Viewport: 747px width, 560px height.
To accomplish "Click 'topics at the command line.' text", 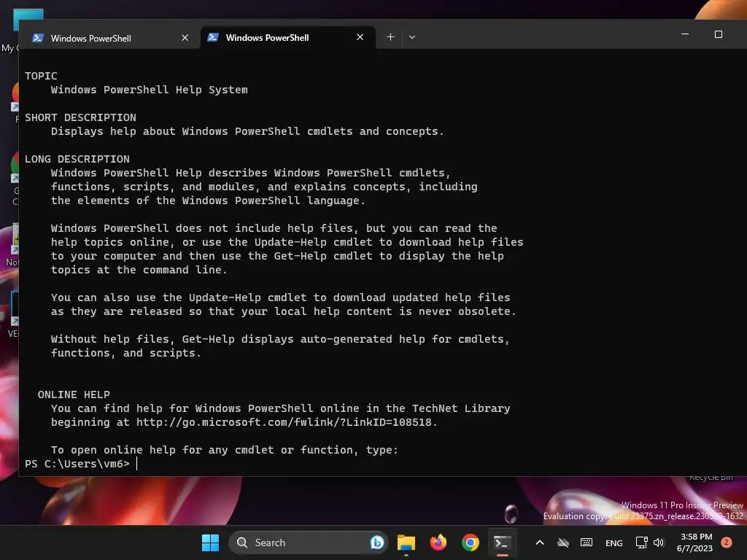I will [139, 270].
